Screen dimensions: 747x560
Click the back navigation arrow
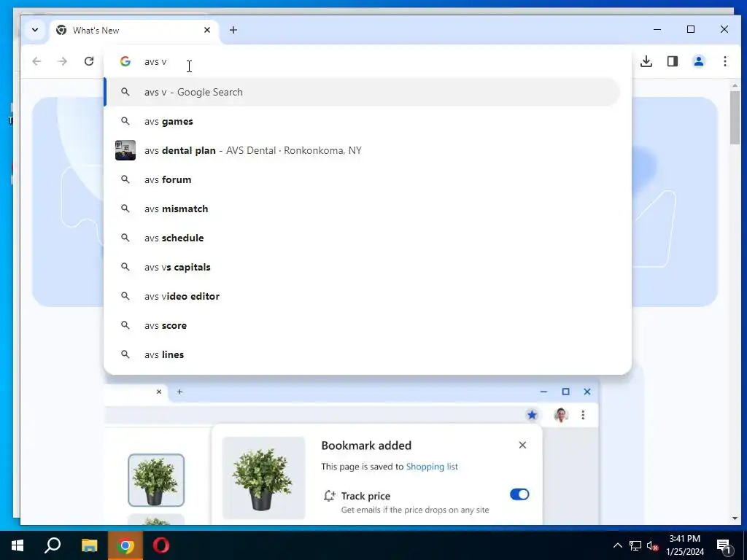(36, 61)
